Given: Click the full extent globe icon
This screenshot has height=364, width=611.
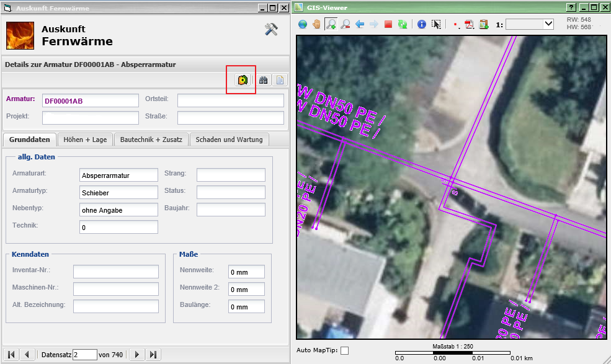Looking at the screenshot, I should click(x=303, y=24).
